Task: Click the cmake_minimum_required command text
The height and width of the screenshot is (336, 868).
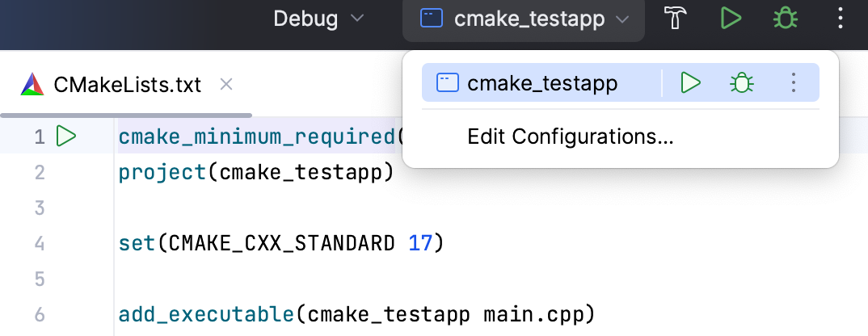Action: click(x=257, y=136)
